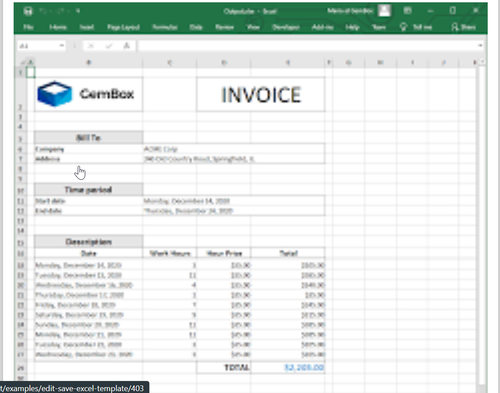500x393 pixels.
Task: Open the Team ribbon tab
Action: point(379,27)
